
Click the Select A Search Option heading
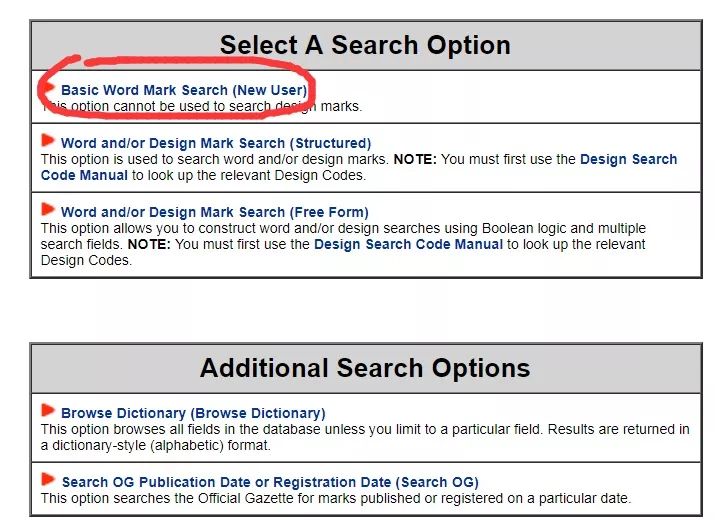[365, 45]
